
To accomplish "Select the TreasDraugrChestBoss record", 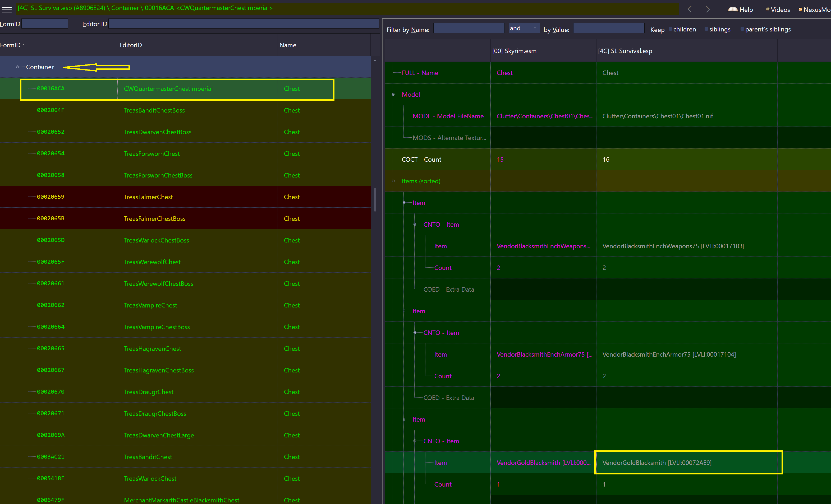I will click(x=185, y=413).
